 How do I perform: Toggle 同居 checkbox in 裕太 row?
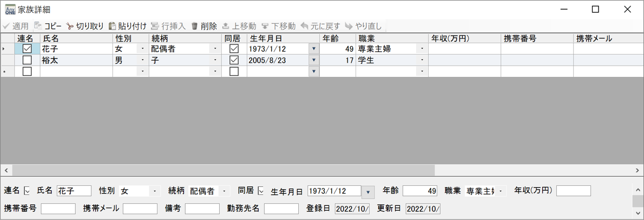point(234,60)
